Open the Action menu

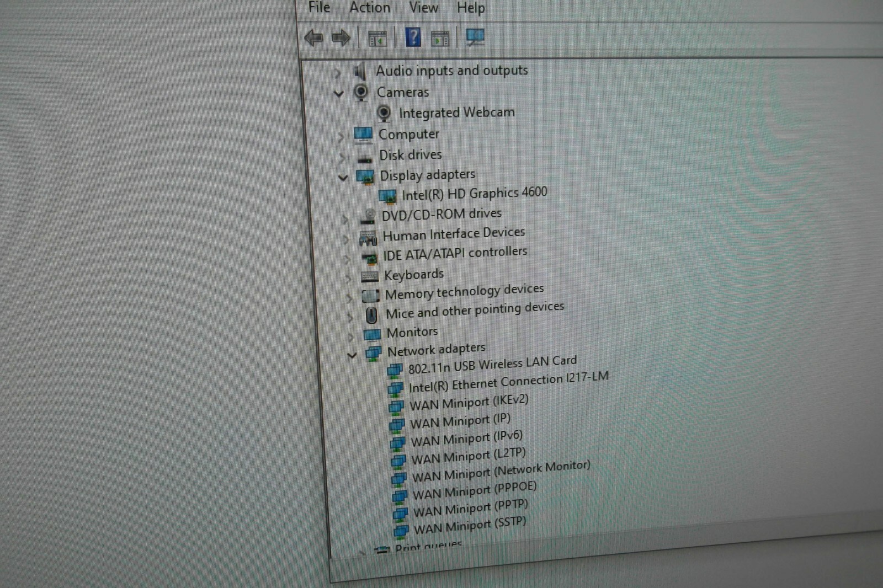click(x=370, y=7)
